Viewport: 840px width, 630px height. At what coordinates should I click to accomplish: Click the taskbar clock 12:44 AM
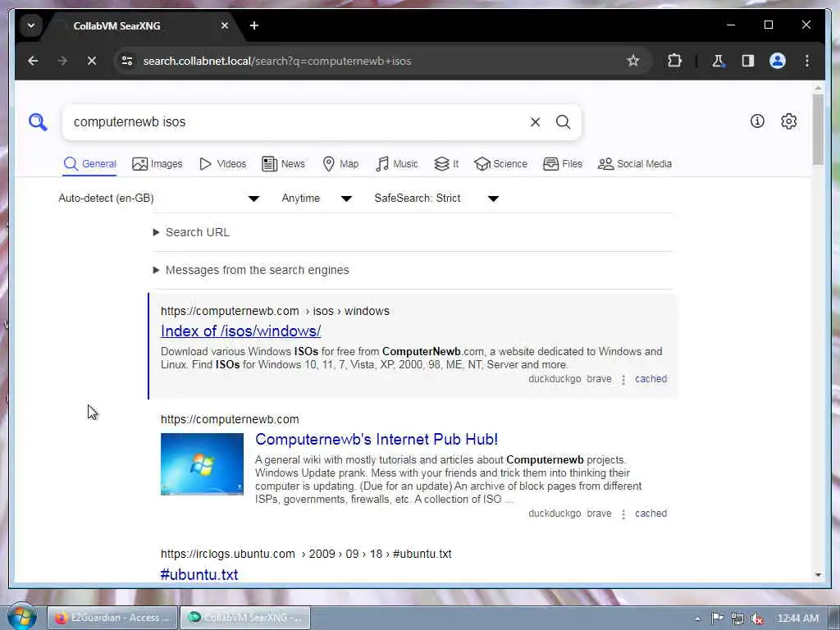click(797, 619)
